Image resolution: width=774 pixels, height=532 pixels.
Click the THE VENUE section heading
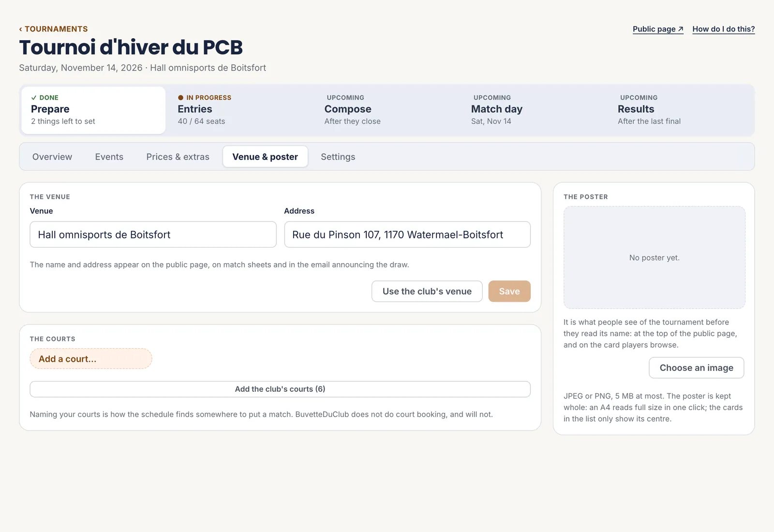(x=50, y=197)
